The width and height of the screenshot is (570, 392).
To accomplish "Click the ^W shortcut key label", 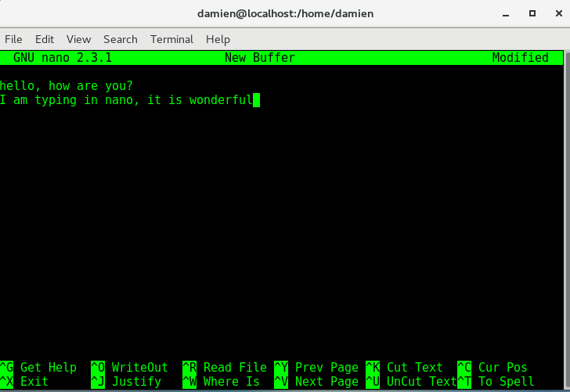I will point(189,382).
